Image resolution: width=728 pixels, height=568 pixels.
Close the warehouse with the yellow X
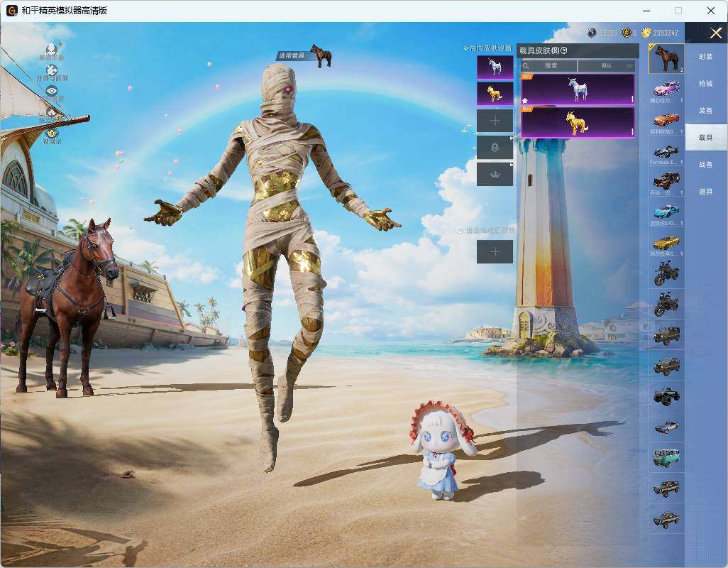click(715, 33)
